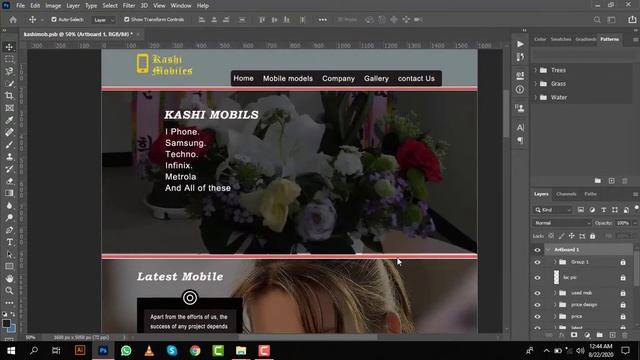Select the Pen tool
Viewport: 640px width, 360px height.
tap(9, 230)
